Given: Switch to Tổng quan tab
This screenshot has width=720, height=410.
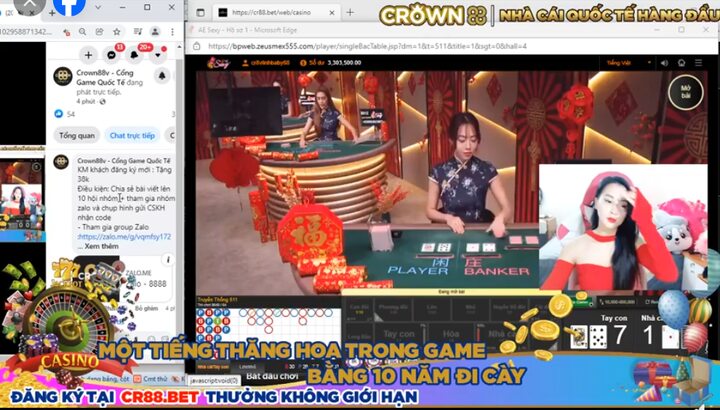Looking at the screenshot, I should [77, 135].
